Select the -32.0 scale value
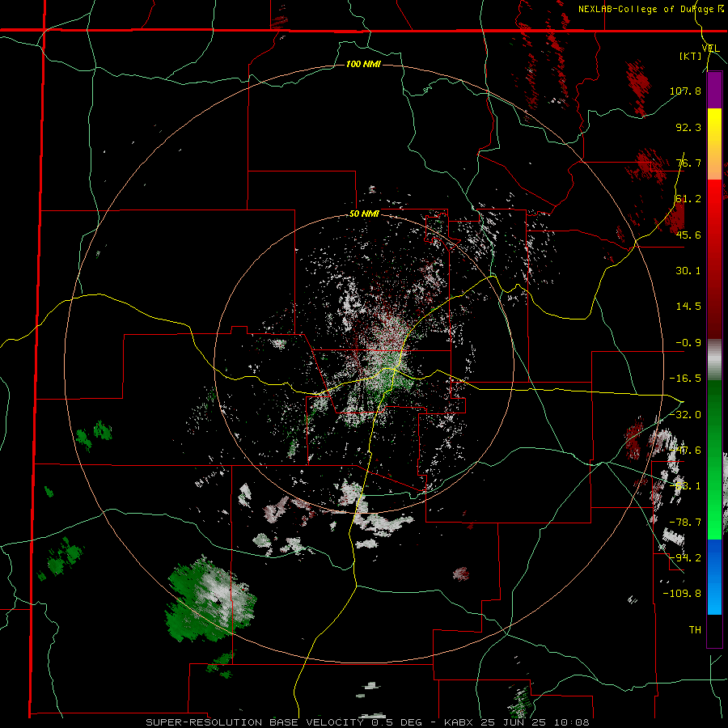The height and width of the screenshot is (728, 728). (685, 415)
